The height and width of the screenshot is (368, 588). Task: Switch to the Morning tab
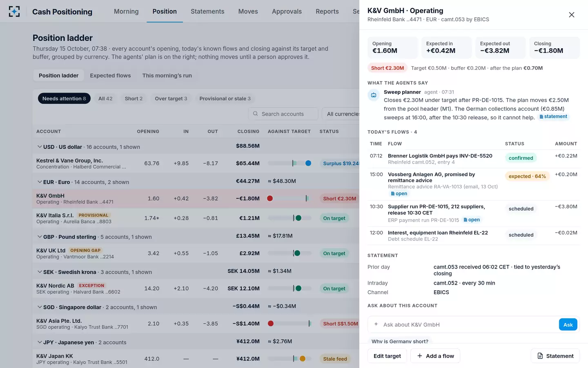pos(126,11)
